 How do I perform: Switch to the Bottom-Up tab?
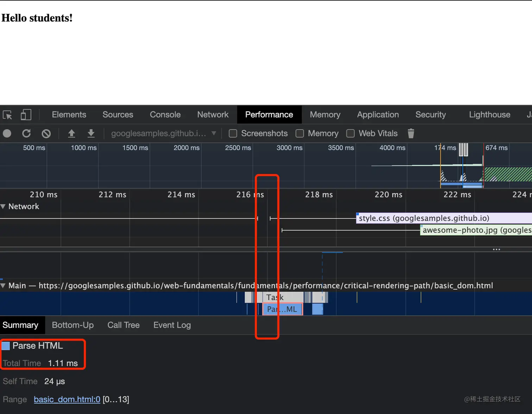(x=73, y=325)
